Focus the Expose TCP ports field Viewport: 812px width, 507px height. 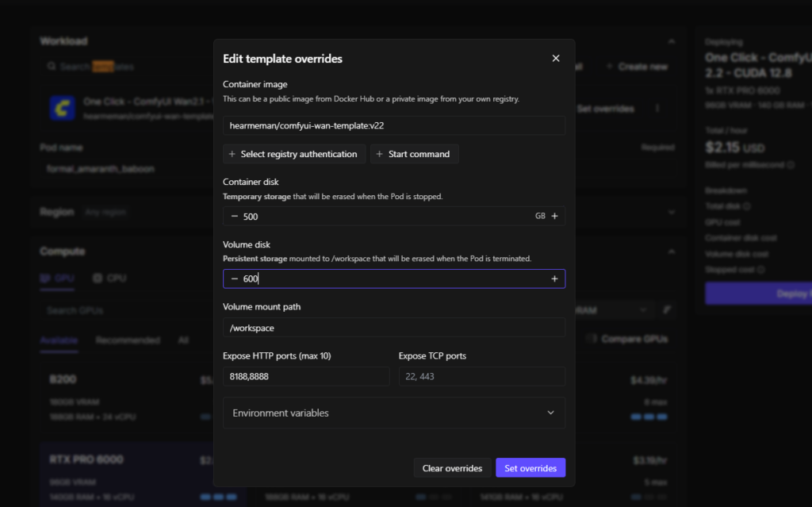click(x=481, y=376)
